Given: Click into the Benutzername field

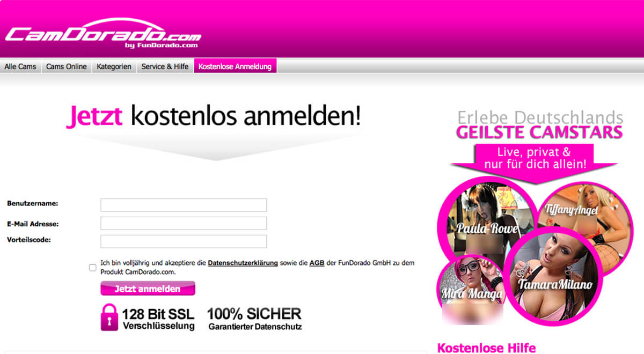Looking at the screenshot, I should pos(184,205).
